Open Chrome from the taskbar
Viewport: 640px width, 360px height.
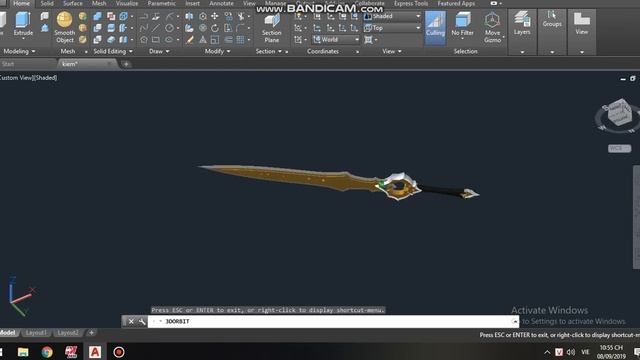coord(47,352)
